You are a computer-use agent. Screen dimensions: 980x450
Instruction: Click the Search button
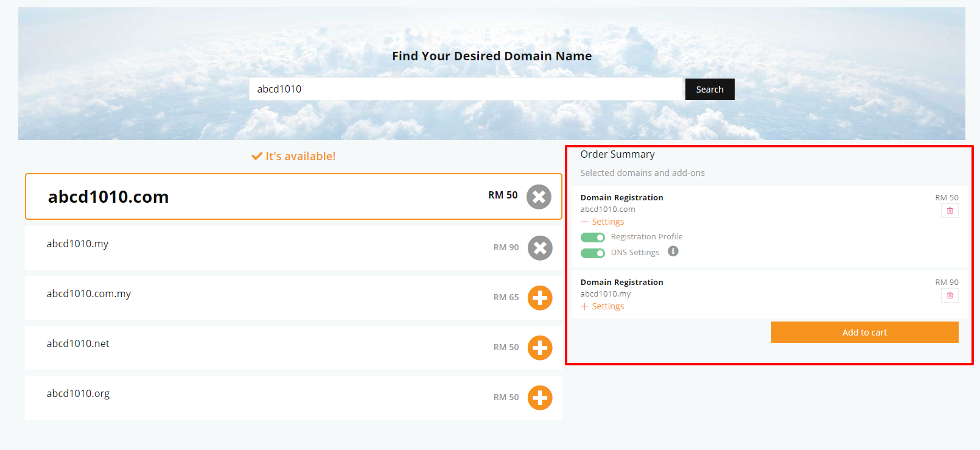(710, 89)
